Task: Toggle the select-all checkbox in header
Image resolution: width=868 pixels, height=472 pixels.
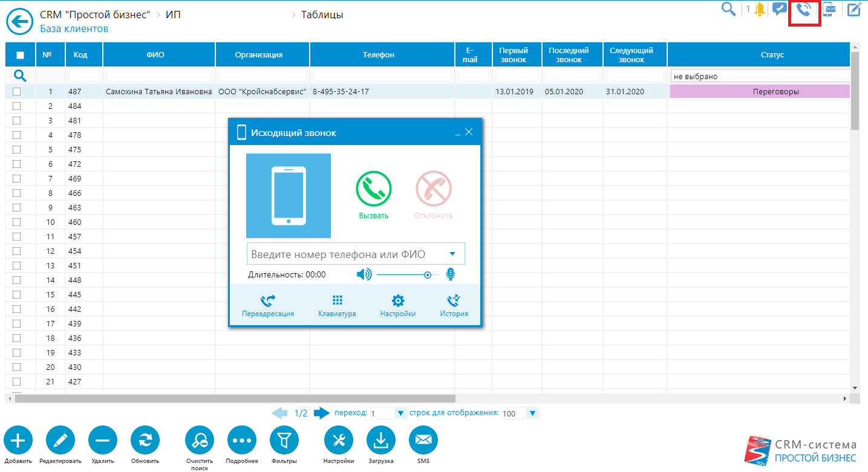Action: point(20,55)
